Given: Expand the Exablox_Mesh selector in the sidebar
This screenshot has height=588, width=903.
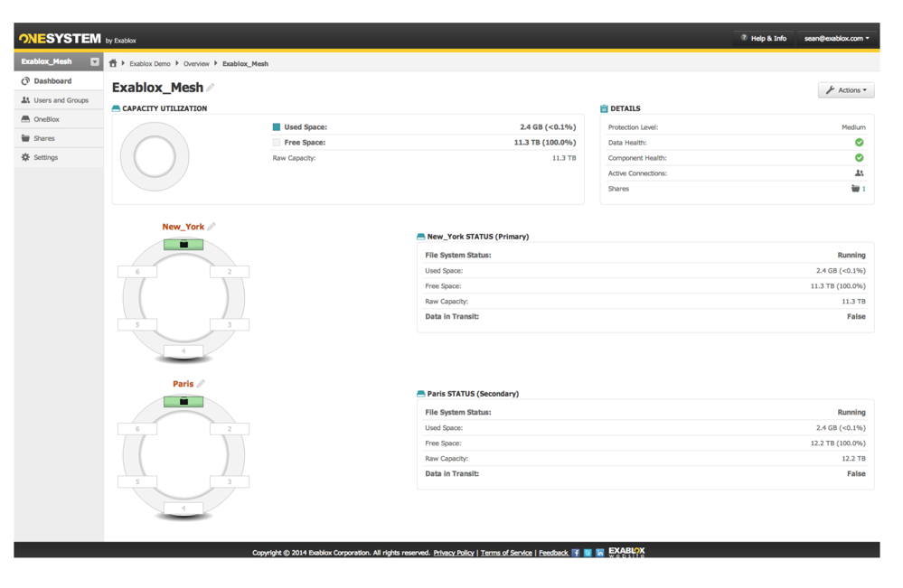Looking at the screenshot, I should [93, 61].
